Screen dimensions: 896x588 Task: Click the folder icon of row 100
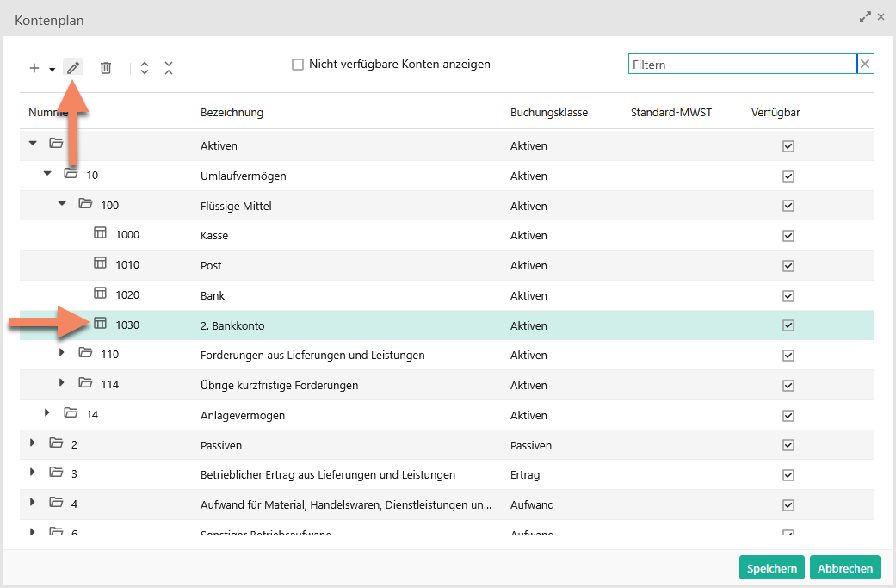tap(85, 203)
